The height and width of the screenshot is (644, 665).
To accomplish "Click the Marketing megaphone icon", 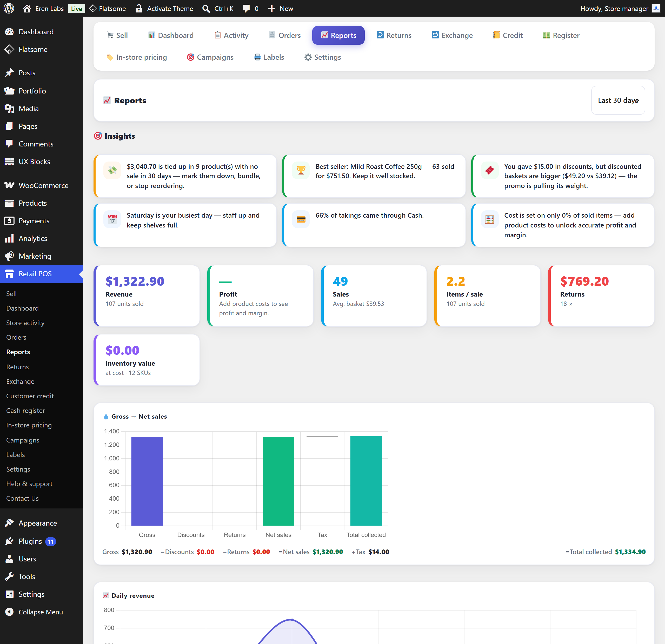I will pyautogui.click(x=10, y=256).
